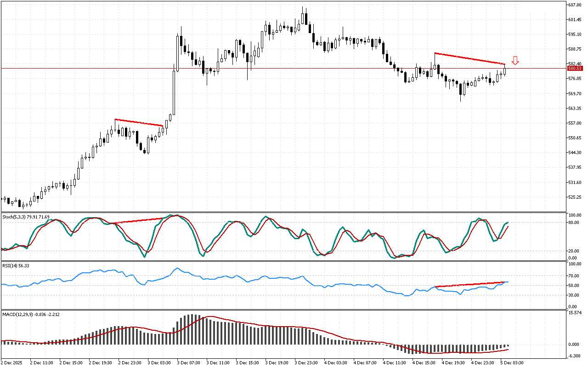This screenshot has width=588, height=368.
Task: Click the highest candle near the 607.80 level
Action: [x=304, y=17]
